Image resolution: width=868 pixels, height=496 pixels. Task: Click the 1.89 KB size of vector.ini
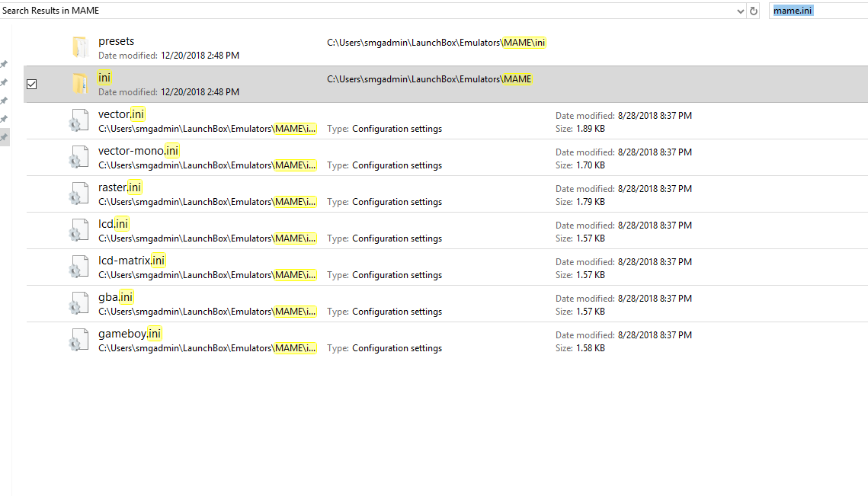pyautogui.click(x=591, y=129)
